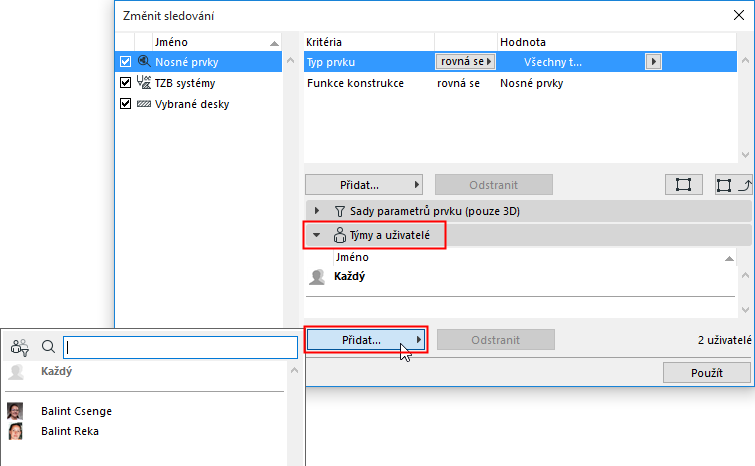The width and height of the screenshot is (755, 466).
Task: Click the popup list scroll-up arrow
Action: (x=295, y=370)
